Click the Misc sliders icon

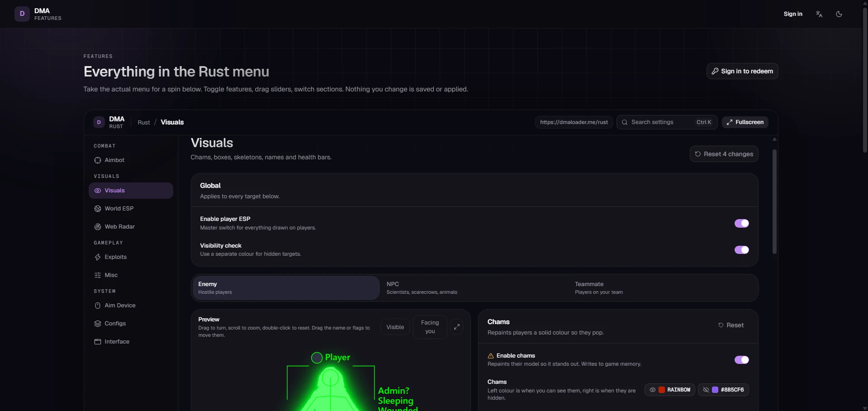98,275
